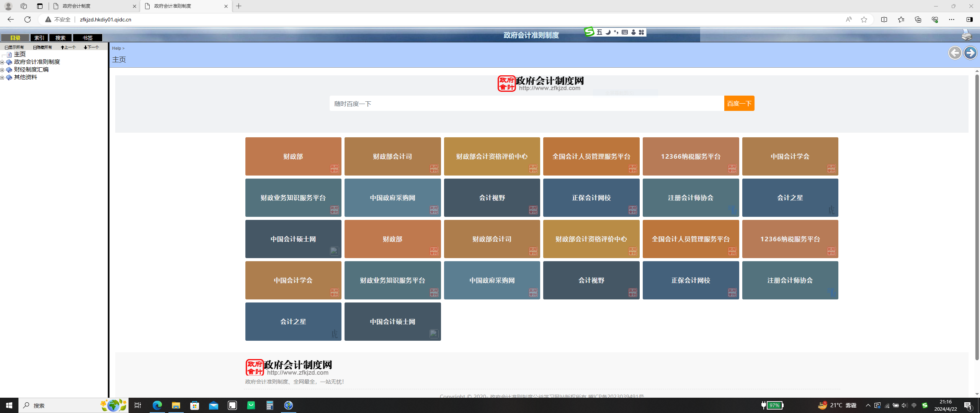The width and height of the screenshot is (980, 413).
Task: Click the 政府会计制度网 logo at the top
Action: pos(541,83)
